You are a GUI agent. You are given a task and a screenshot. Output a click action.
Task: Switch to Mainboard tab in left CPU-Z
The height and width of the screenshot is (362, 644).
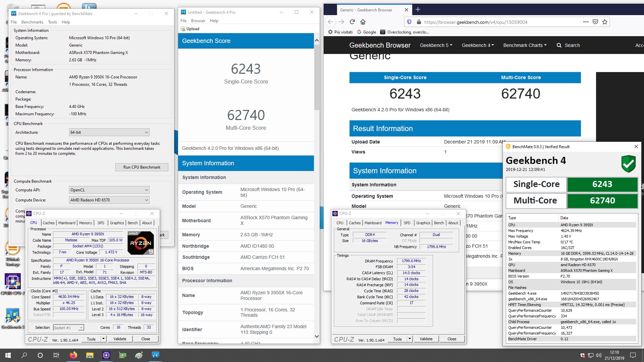coord(67,223)
